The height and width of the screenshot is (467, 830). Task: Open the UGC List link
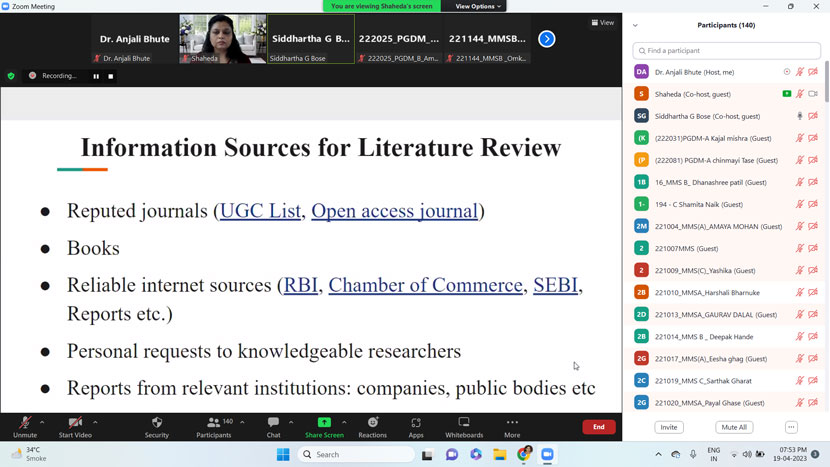pyautogui.click(x=260, y=211)
